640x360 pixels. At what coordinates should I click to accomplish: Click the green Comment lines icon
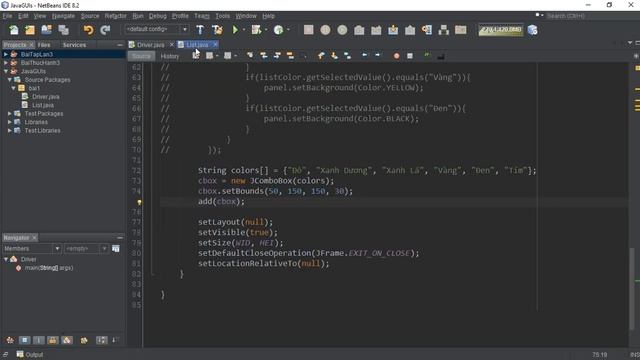pos(427,55)
